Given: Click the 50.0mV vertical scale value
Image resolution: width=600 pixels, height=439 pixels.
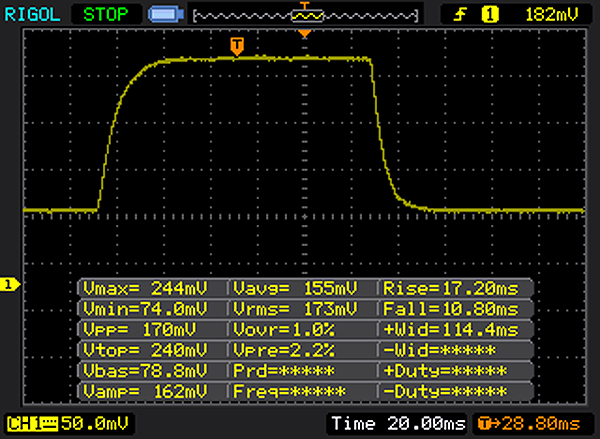Looking at the screenshot, I should pos(95,424).
